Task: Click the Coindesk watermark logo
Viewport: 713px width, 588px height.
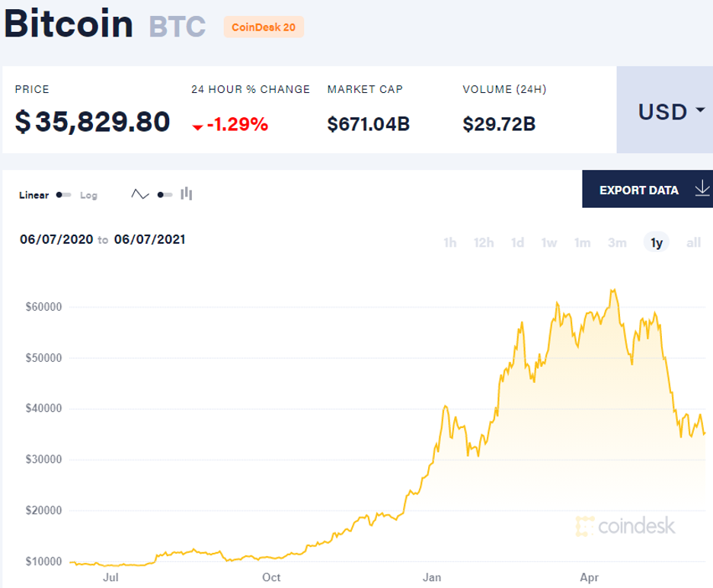Action: click(625, 526)
